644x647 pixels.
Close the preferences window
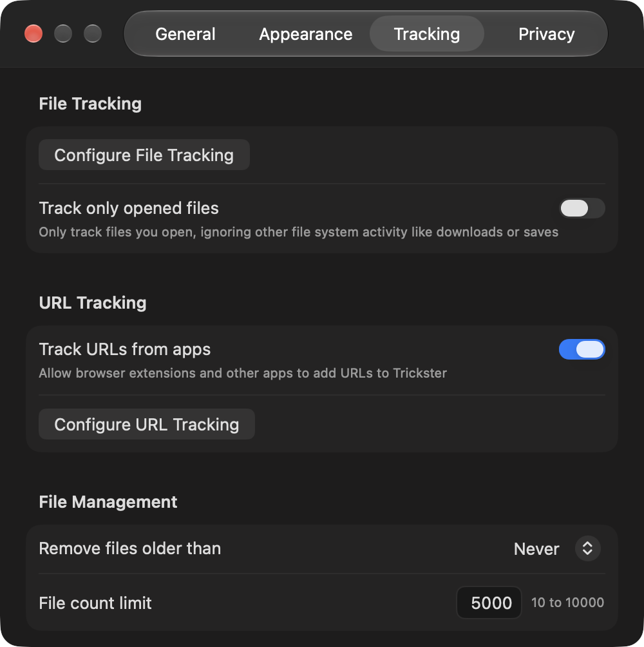(33, 34)
